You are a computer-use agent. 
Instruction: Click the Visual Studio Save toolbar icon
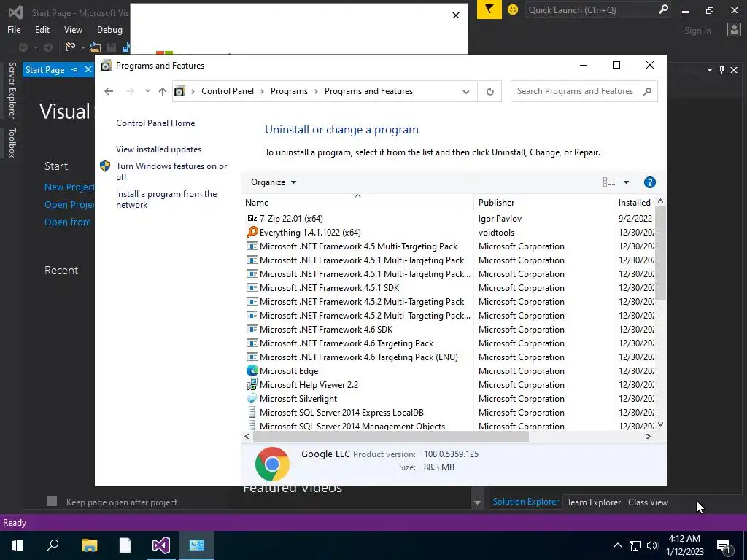point(112,47)
